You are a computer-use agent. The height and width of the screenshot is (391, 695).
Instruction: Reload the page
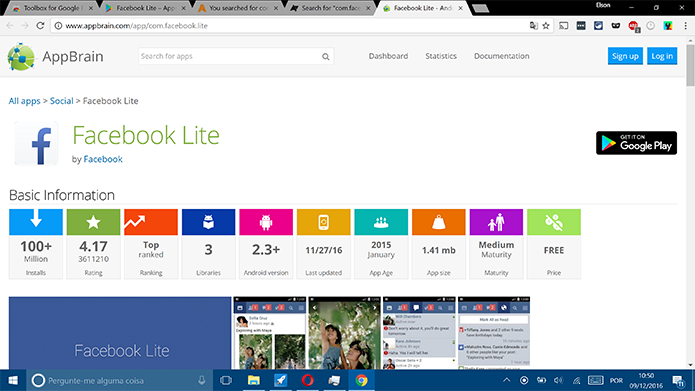click(x=40, y=26)
